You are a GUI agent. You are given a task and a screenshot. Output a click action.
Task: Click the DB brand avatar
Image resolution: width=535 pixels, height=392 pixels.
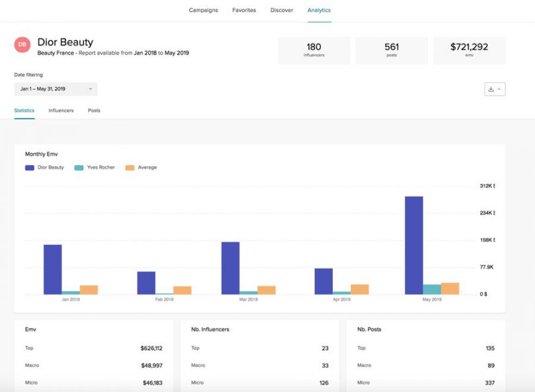22,45
